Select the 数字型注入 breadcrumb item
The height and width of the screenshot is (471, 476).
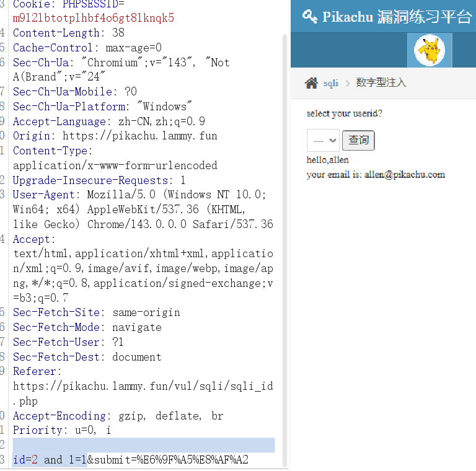point(381,83)
